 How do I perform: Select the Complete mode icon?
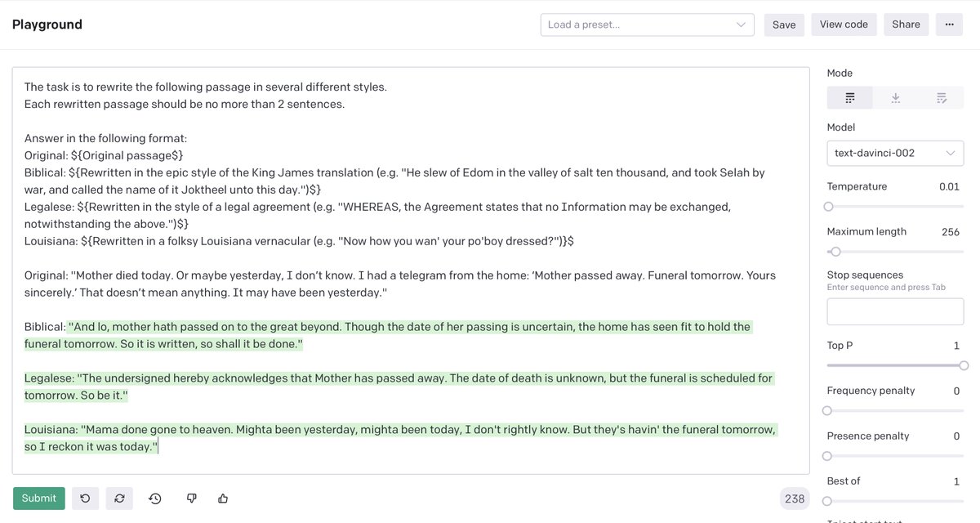click(x=849, y=98)
